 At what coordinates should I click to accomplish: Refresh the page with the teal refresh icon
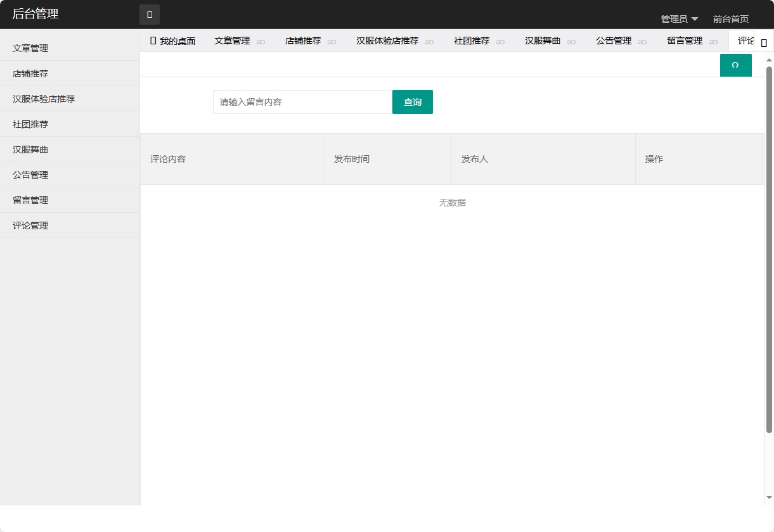tap(735, 65)
